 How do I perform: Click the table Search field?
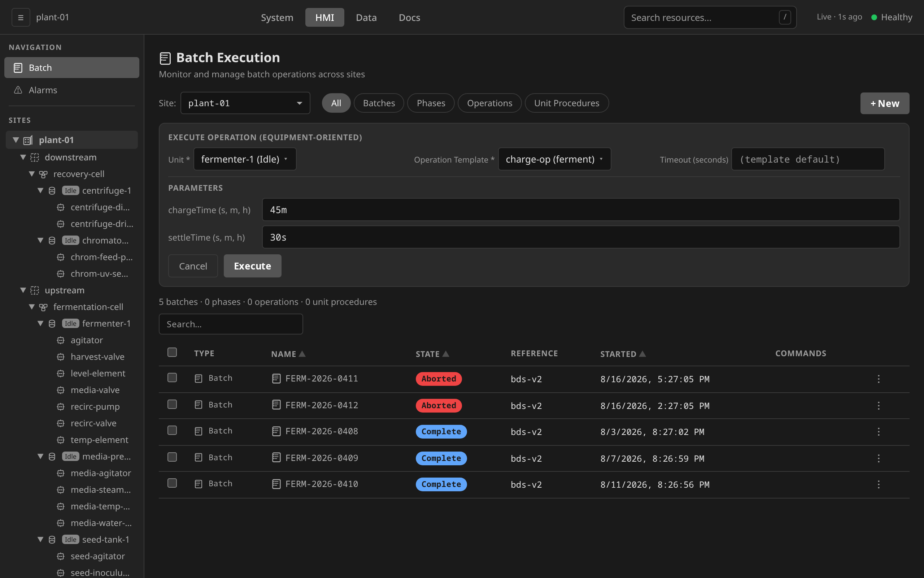point(231,324)
